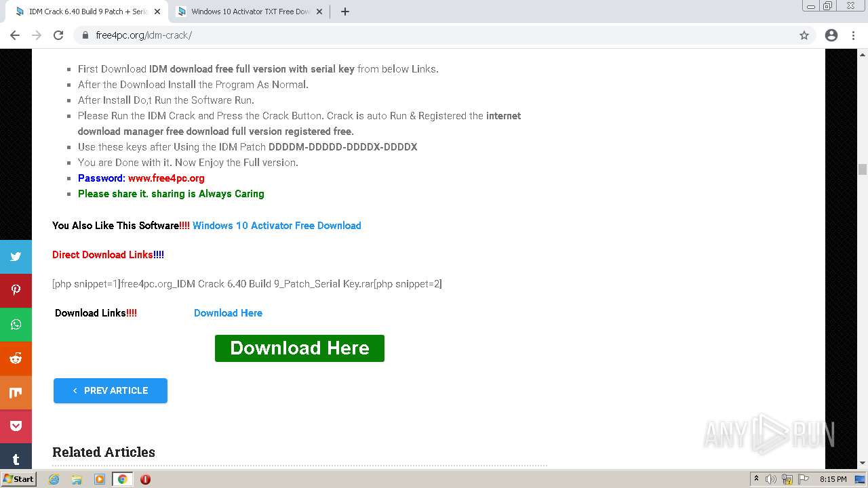Click blue Download Here text link
Image resolution: width=868 pixels, height=488 pixels.
click(228, 313)
